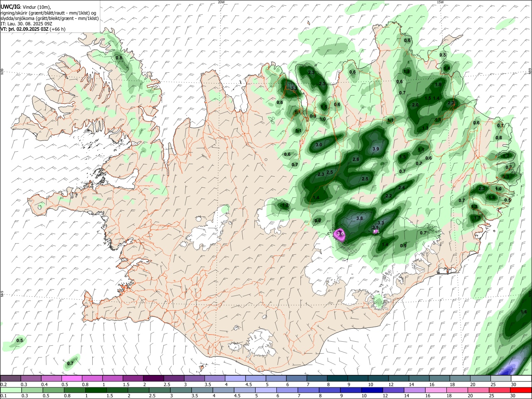The height and width of the screenshot is (399, 532).
Task: Click the 2.6 precipitation value
Action: [356, 159]
